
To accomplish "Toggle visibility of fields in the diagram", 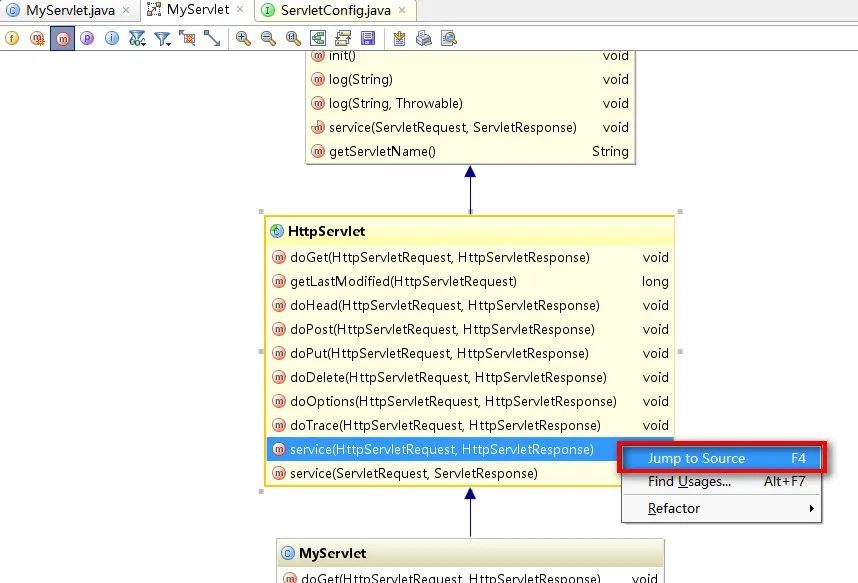I will 11,38.
